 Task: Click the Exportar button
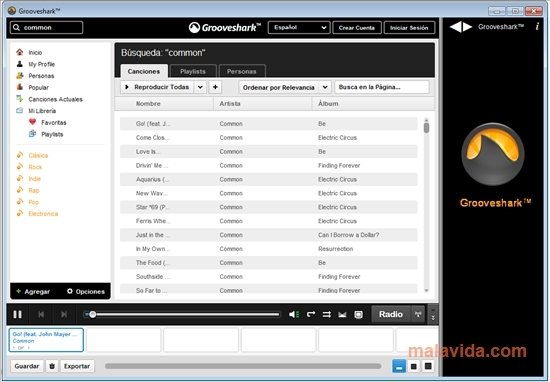77,366
